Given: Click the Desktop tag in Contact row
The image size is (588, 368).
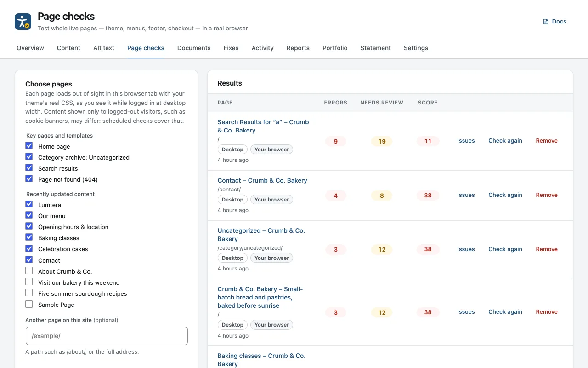Looking at the screenshot, I should click(232, 200).
